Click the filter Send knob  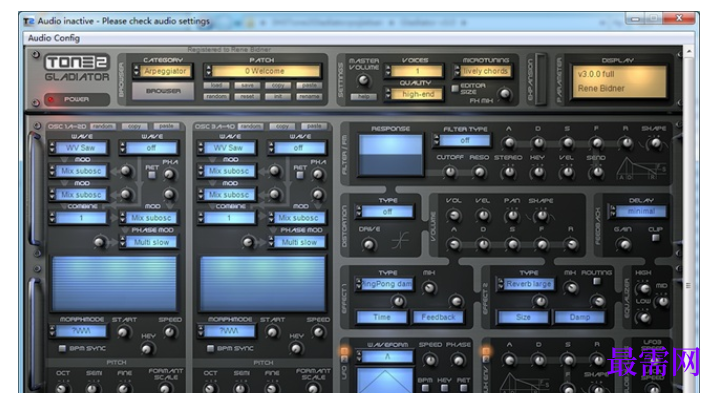tap(597, 172)
